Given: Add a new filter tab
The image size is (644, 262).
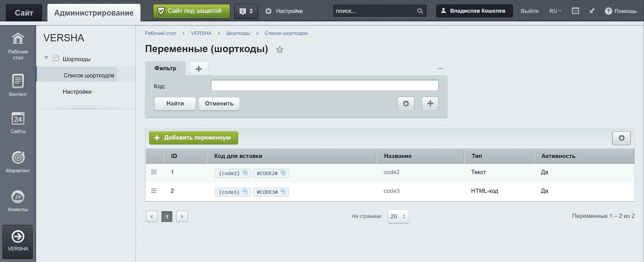Looking at the screenshot, I should click(x=199, y=68).
